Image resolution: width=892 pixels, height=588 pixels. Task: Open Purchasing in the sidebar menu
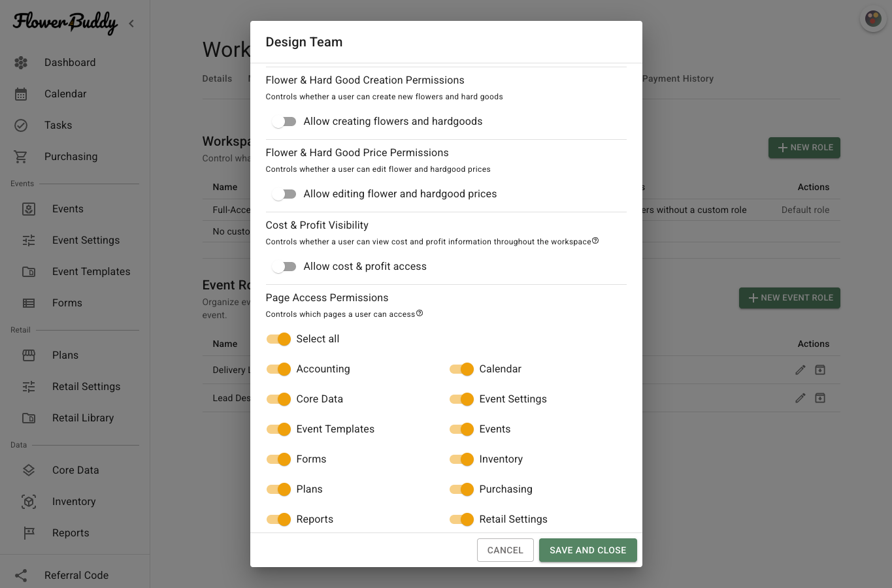click(x=71, y=157)
